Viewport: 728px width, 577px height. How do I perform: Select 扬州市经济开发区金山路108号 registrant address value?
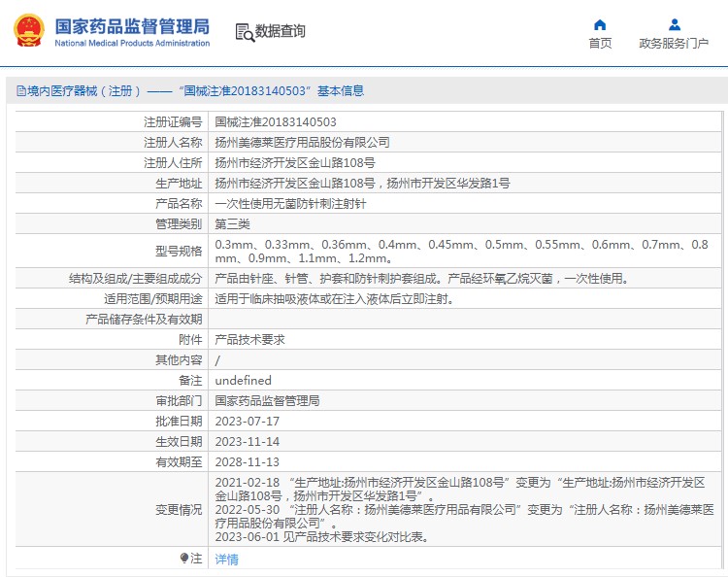(x=295, y=163)
